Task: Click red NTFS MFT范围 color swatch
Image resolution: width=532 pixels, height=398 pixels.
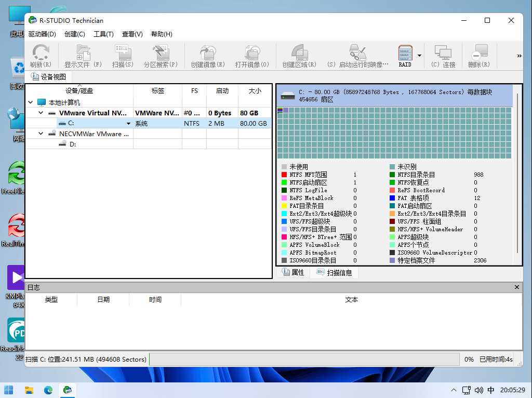Action: point(284,175)
